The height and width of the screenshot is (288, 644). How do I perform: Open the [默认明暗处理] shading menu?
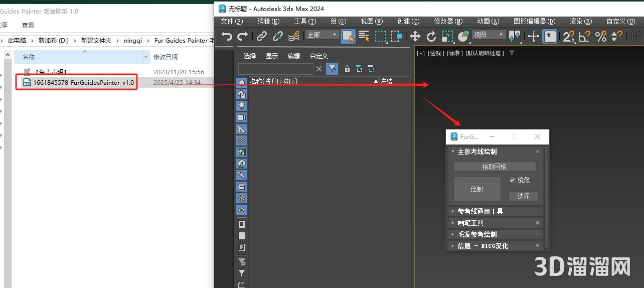tap(485, 53)
